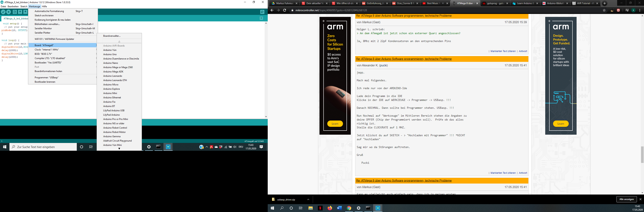Viewport: 644px width, 212px height.
Task: Select Serieller Monitor menu entry
Action: tap(63, 28)
